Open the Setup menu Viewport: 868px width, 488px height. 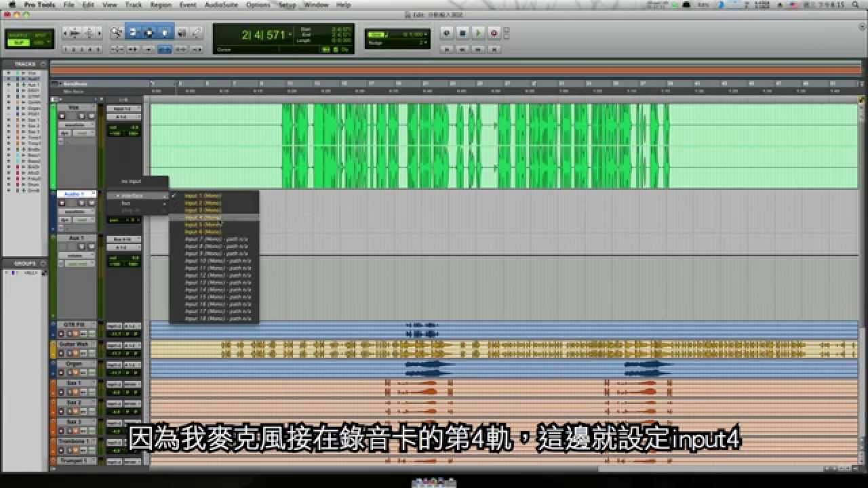tap(288, 5)
